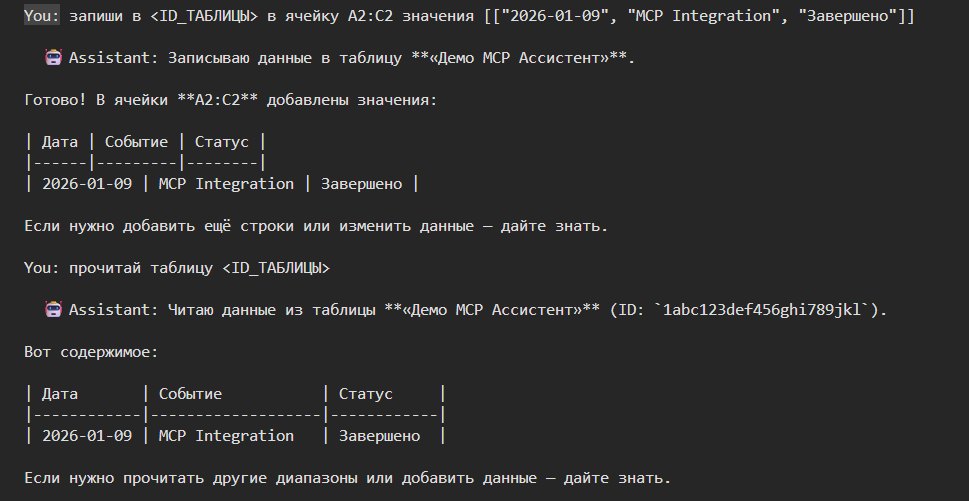The image size is (969, 501).
Task: Click "MCP Integration" cell in second table
Action: (x=226, y=436)
